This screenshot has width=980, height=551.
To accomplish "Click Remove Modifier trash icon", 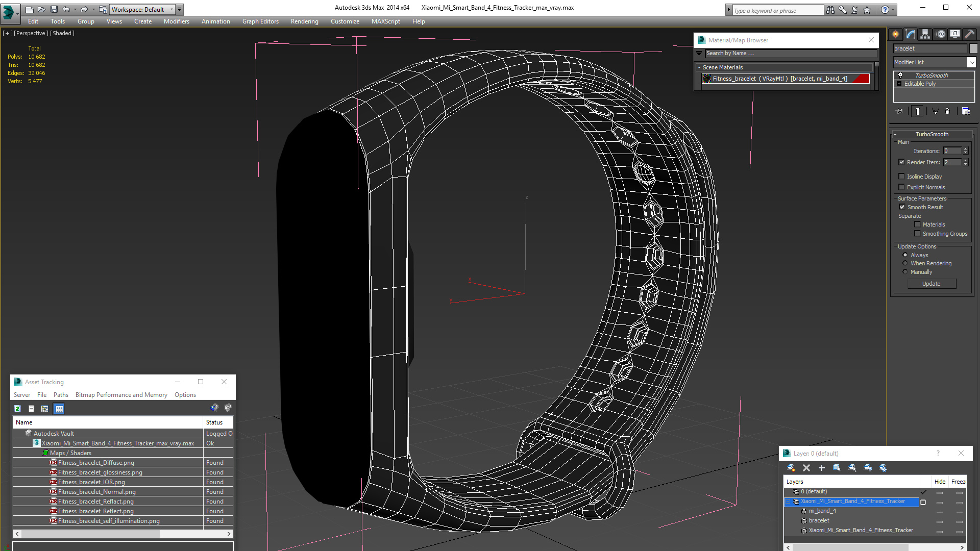I will pos(948,111).
